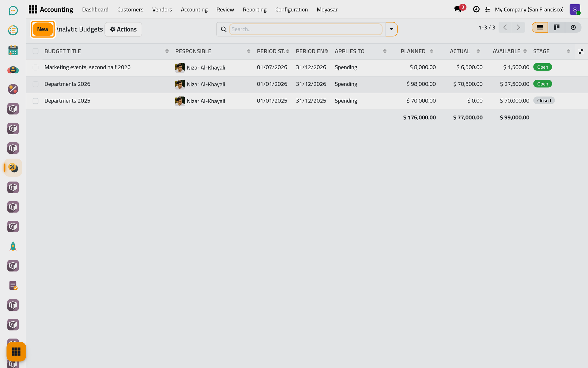588x368 pixels.
Task: Launch the rocket icon app in sidebar
Action: pos(13,246)
